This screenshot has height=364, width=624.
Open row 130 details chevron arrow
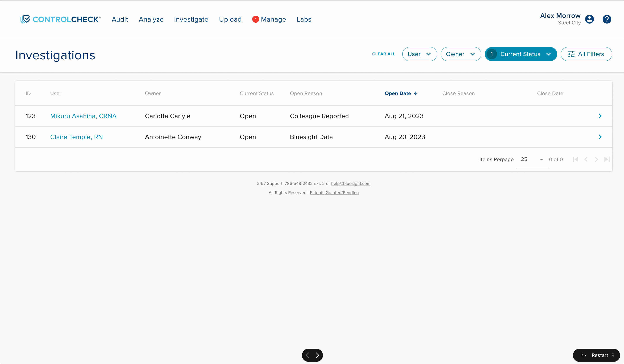[x=600, y=137]
